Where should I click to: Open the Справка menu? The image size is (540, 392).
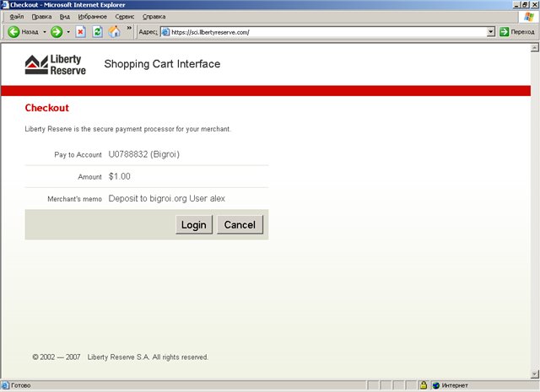pos(154,17)
